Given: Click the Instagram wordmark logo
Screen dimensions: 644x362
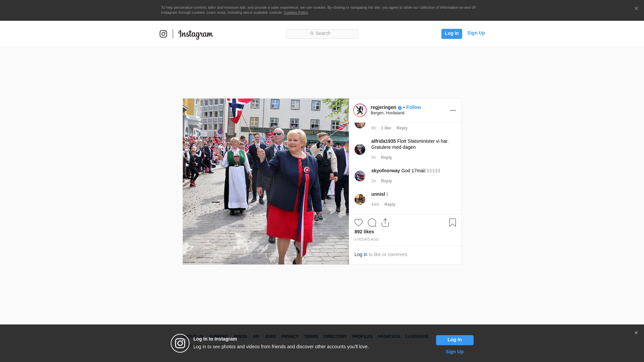Looking at the screenshot, I should (196, 34).
